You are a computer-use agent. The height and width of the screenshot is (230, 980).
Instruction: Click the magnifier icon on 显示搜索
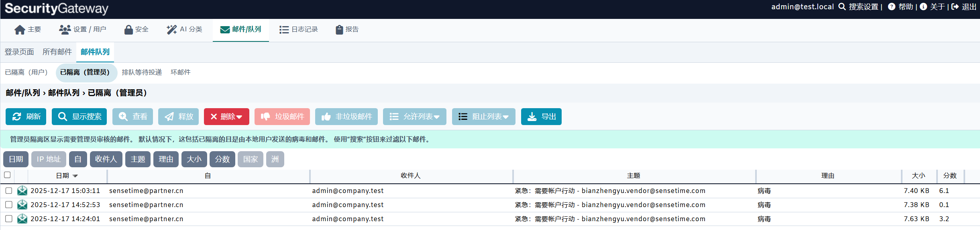point(63,117)
